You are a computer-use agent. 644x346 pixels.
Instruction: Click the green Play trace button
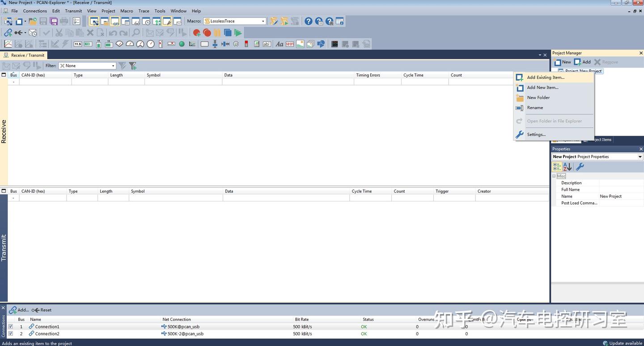[238, 33]
